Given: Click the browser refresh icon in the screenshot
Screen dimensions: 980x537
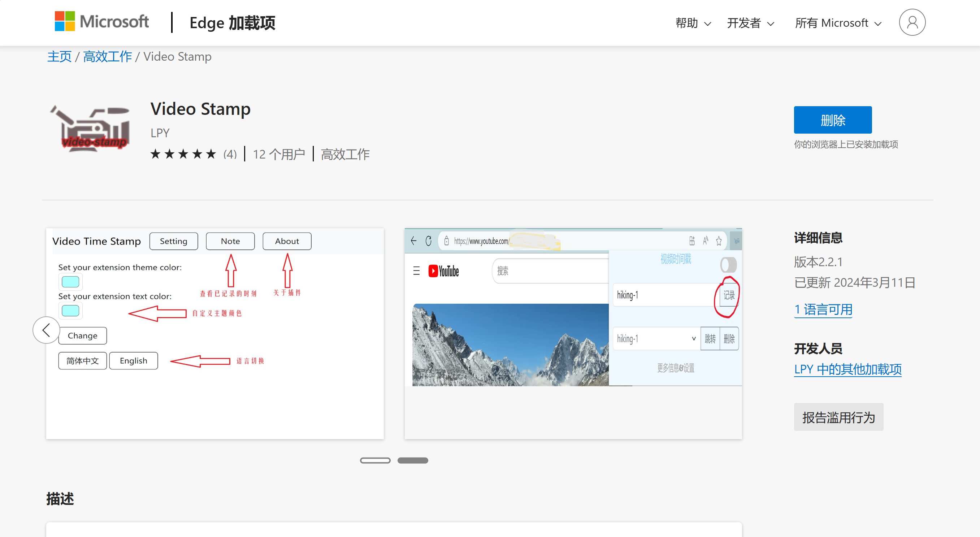Looking at the screenshot, I should point(428,241).
